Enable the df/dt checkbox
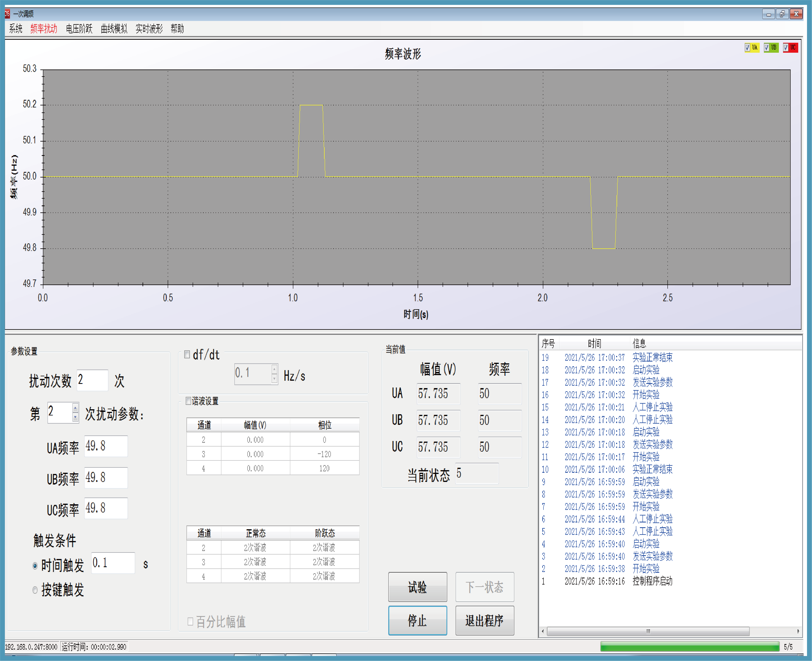 click(x=187, y=355)
